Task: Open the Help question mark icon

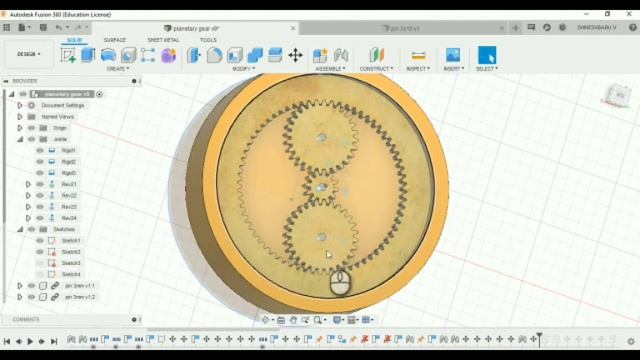Action: (x=633, y=28)
